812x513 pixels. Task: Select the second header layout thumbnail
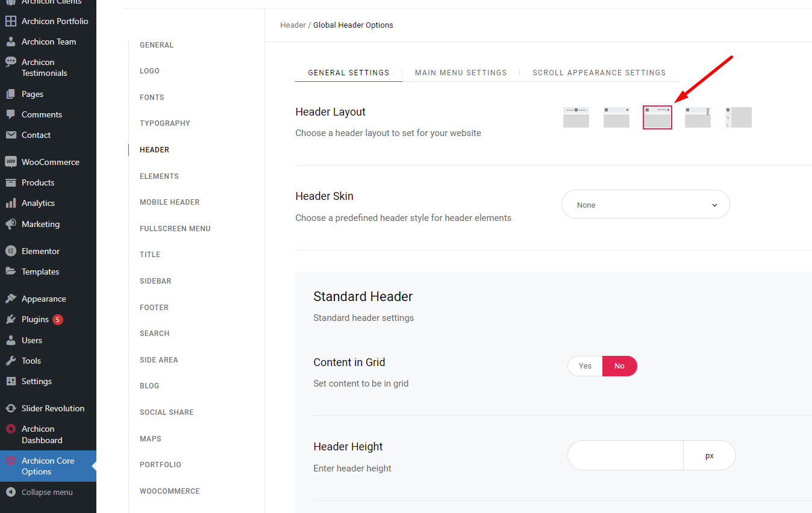[x=616, y=117]
